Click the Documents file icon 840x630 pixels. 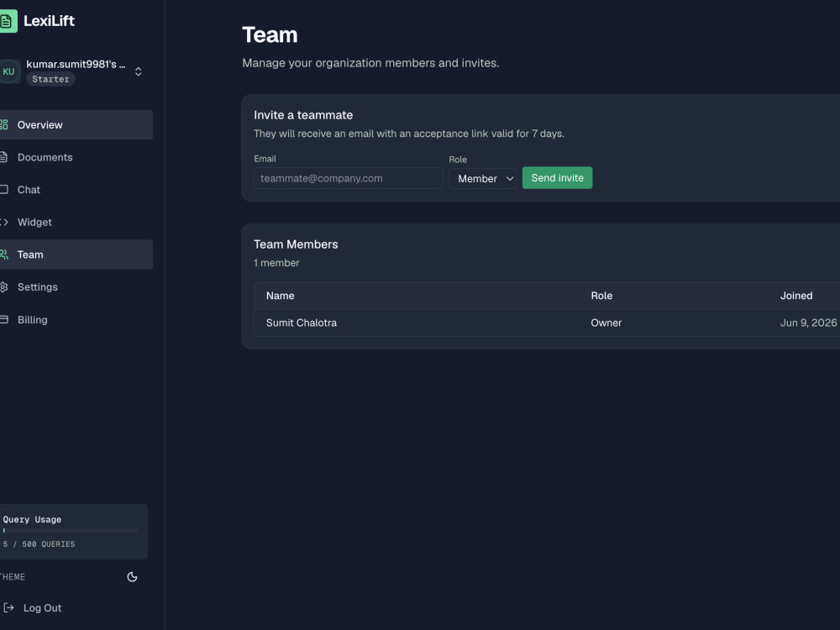[3, 158]
